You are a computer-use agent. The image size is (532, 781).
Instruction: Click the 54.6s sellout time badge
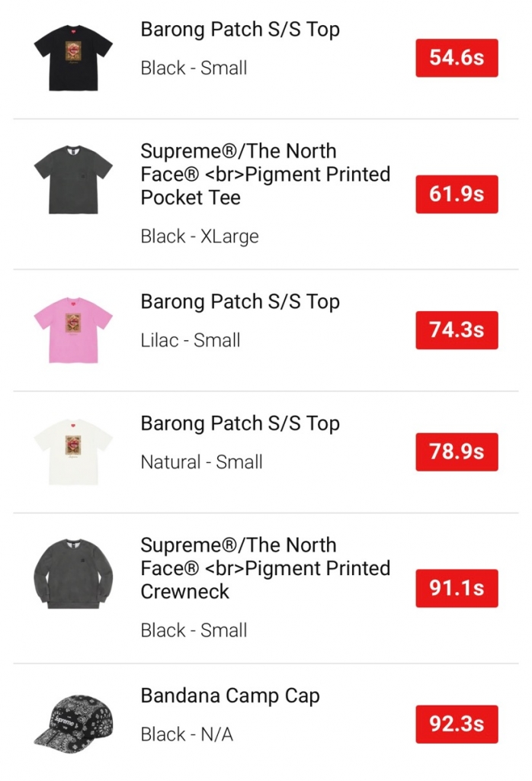[457, 58]
